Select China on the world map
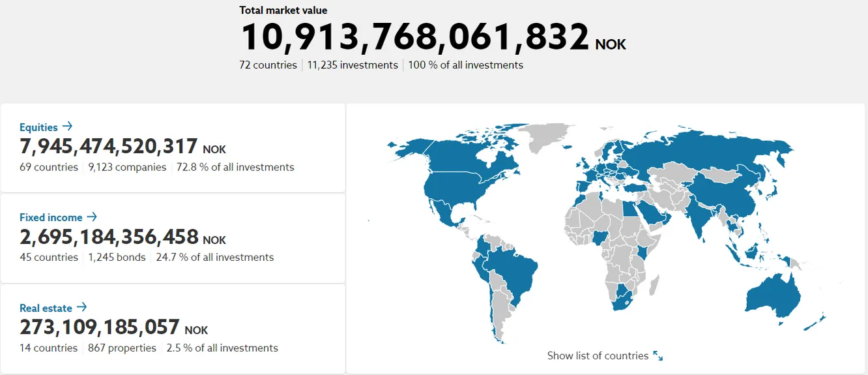The height and width of the screenshot is (375, 868). pos(723,192)
